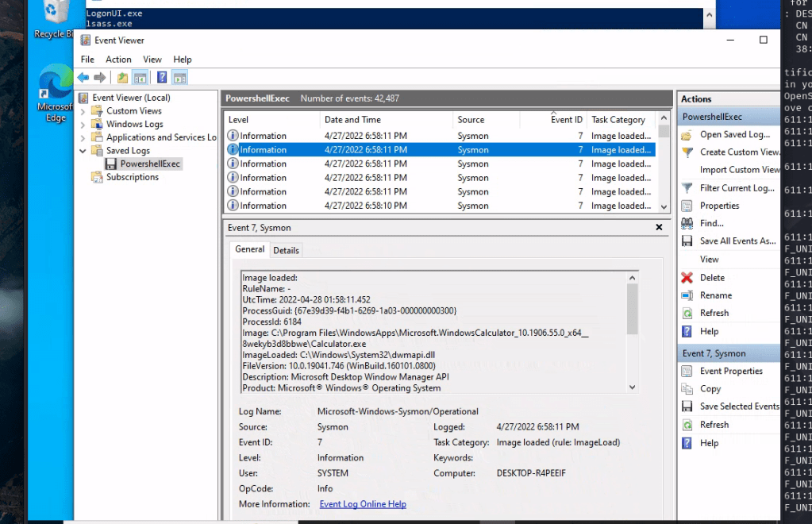Click the Event Log Online Help link
The image size is (812, 524).
[363, 503]
